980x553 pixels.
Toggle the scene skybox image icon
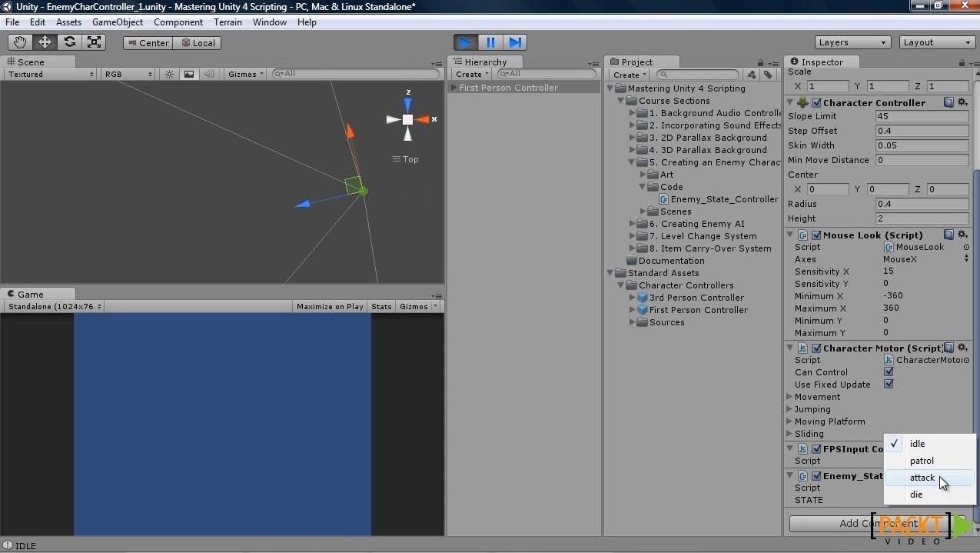point(189,74)
